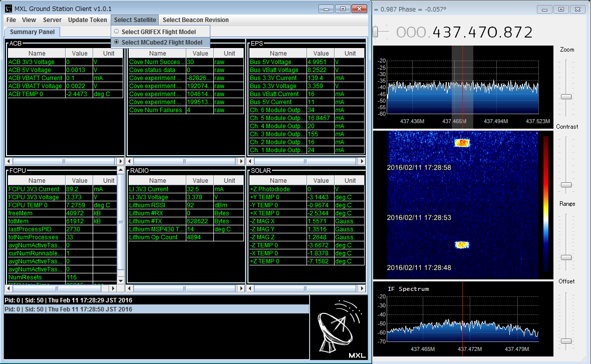Open the Update Token menu
Image resolution: width=591 pixels, height=364 pixels.
pyautogui.click(x=88, y=20)
